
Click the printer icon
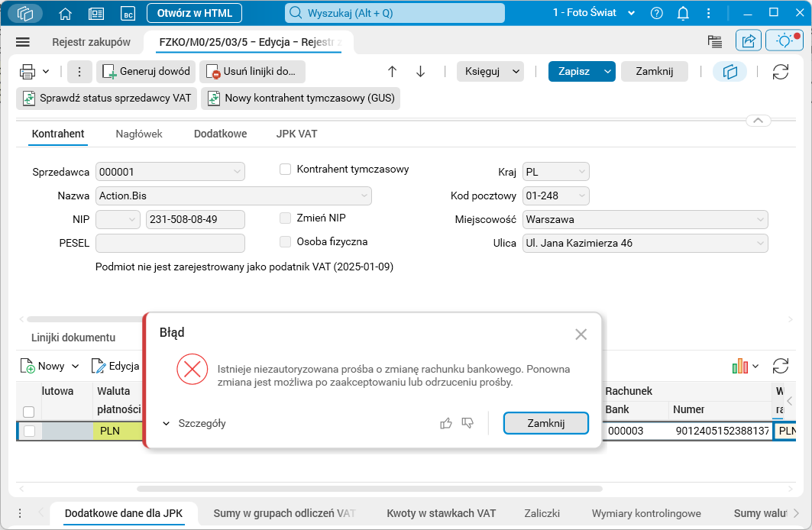(x=27, y=72)
